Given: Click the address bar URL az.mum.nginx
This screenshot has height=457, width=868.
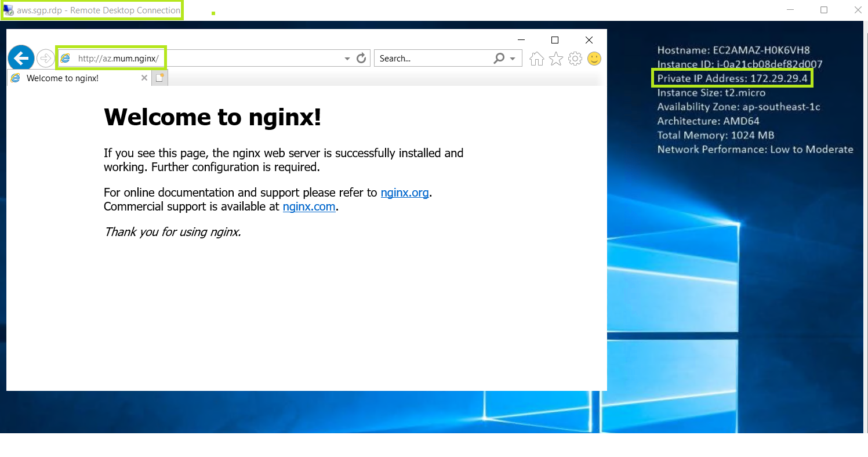Looking at the screenshot, I should [118, 58].
